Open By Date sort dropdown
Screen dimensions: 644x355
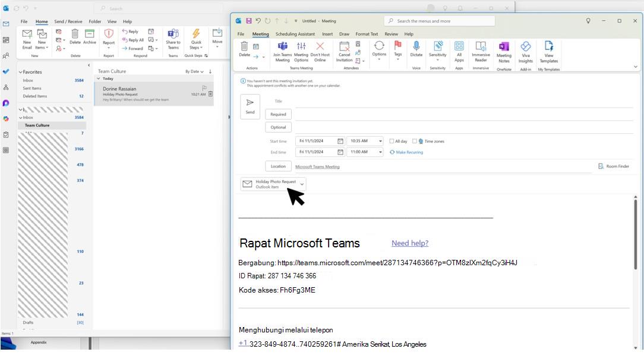click(x=194, y=71)
